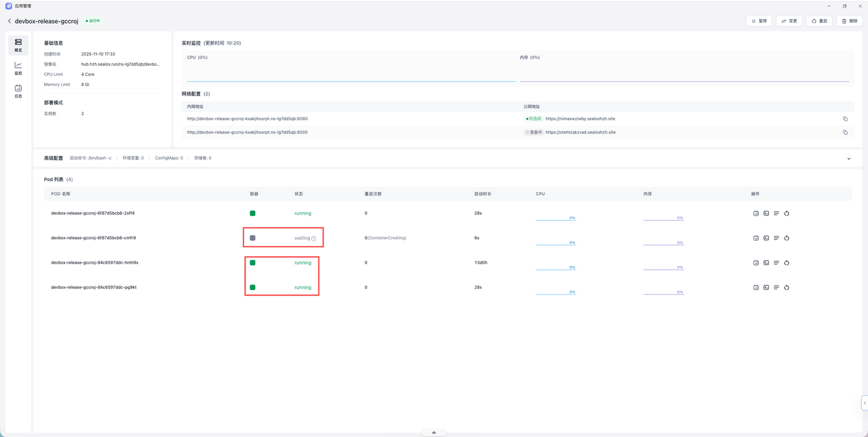Click the 启动时长 column header
This screenshot has height=437, width=868.
[483, 194]
